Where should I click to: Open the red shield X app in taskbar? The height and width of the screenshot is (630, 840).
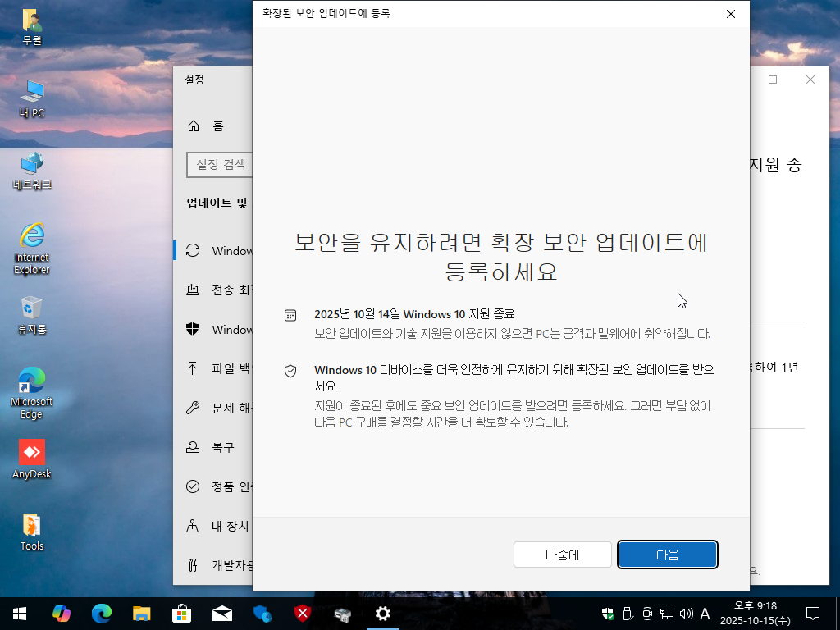[302, 614]
